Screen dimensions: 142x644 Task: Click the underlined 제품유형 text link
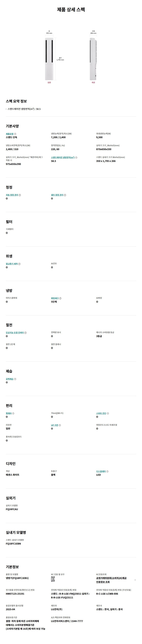point(9,134)
